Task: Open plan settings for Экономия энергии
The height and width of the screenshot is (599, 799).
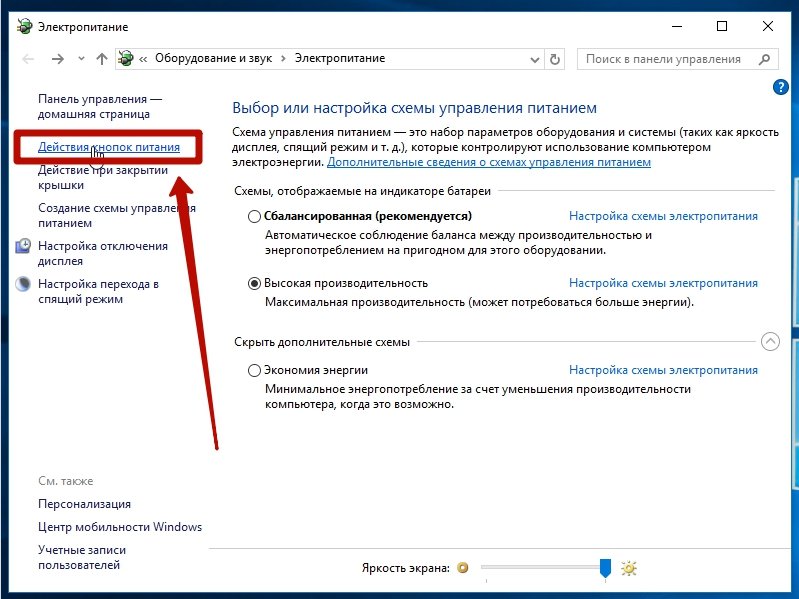Action: (663, 370)
